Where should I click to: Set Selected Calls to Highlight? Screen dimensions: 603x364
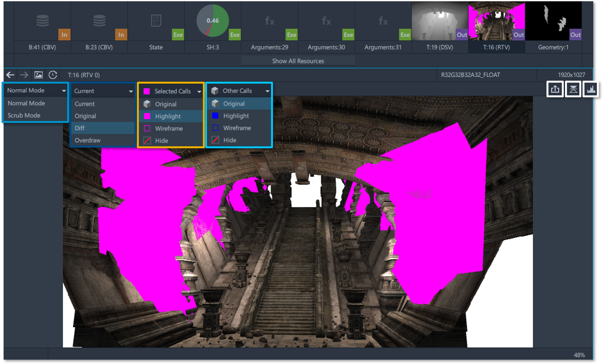tap(171, 116)
